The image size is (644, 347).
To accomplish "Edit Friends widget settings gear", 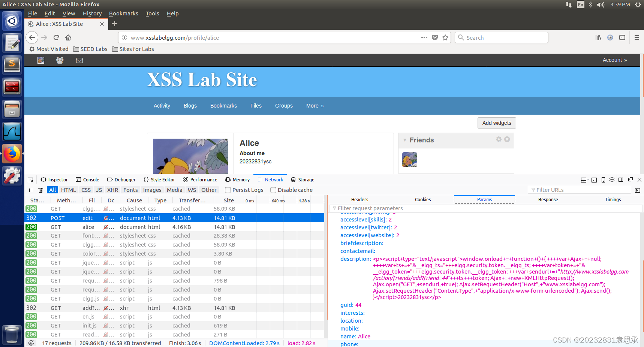I will pyautogui.click(x=499, y=139).
